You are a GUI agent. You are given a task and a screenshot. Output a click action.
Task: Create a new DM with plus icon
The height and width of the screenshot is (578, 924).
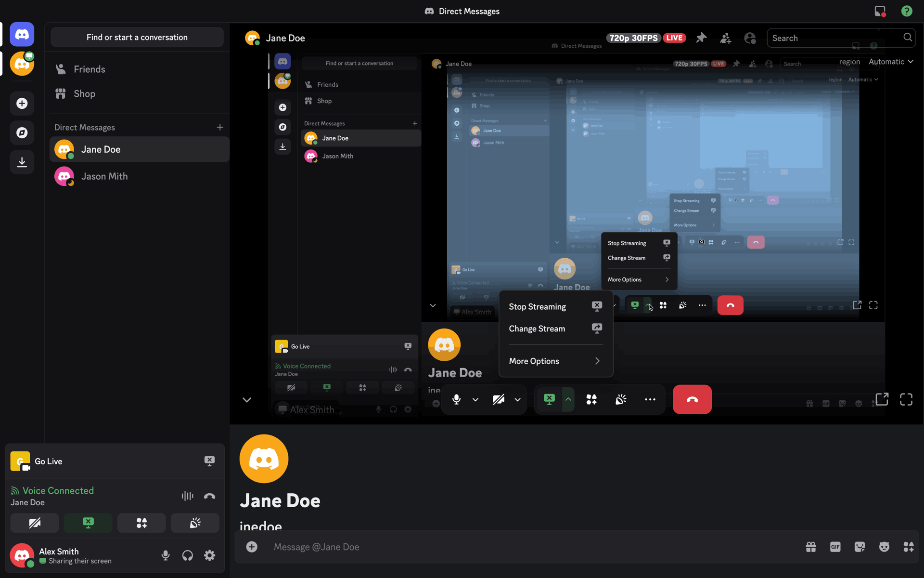click(220, 127)
